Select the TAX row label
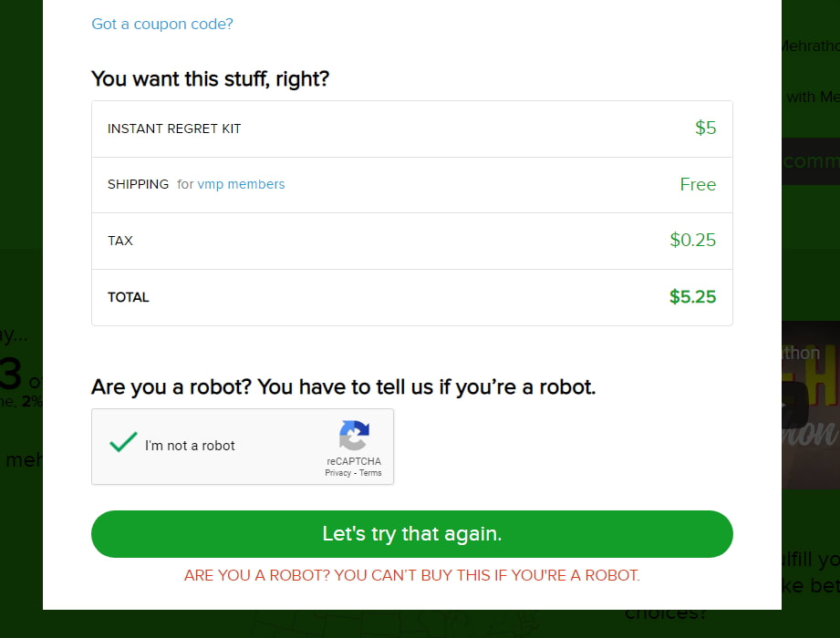Screen dimensions: 840x638 (120, 241)
